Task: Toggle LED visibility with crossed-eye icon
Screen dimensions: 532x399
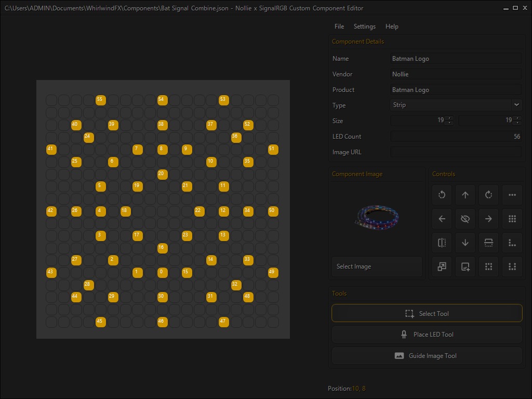Action: (465, 219)
